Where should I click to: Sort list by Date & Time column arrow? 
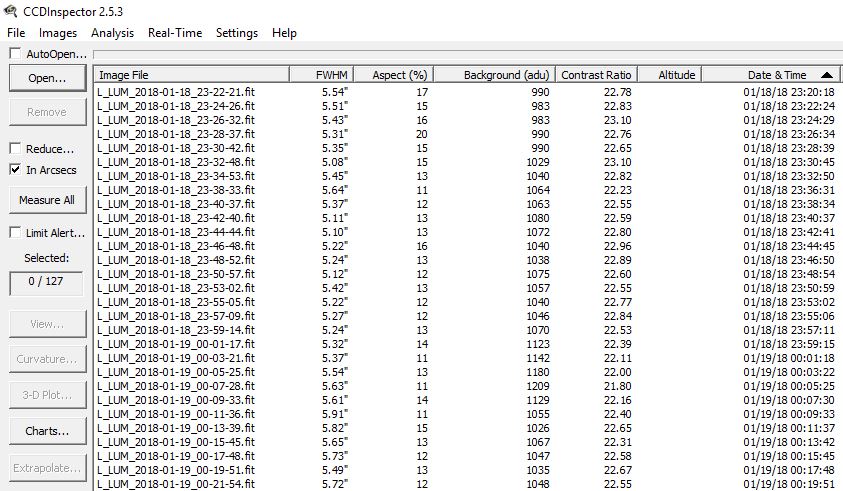(x=827, y=75)
